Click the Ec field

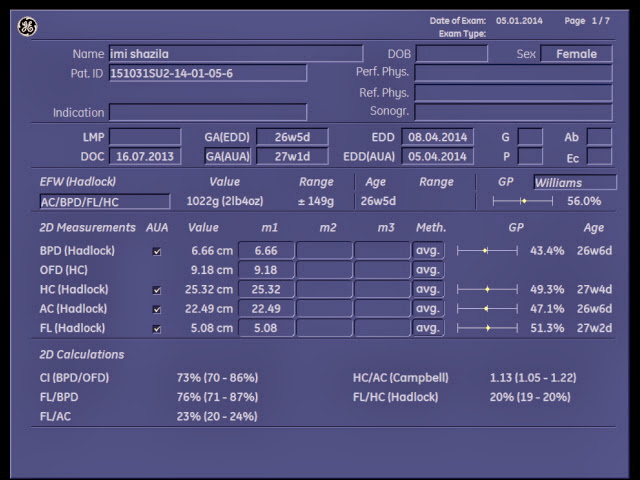599,156
